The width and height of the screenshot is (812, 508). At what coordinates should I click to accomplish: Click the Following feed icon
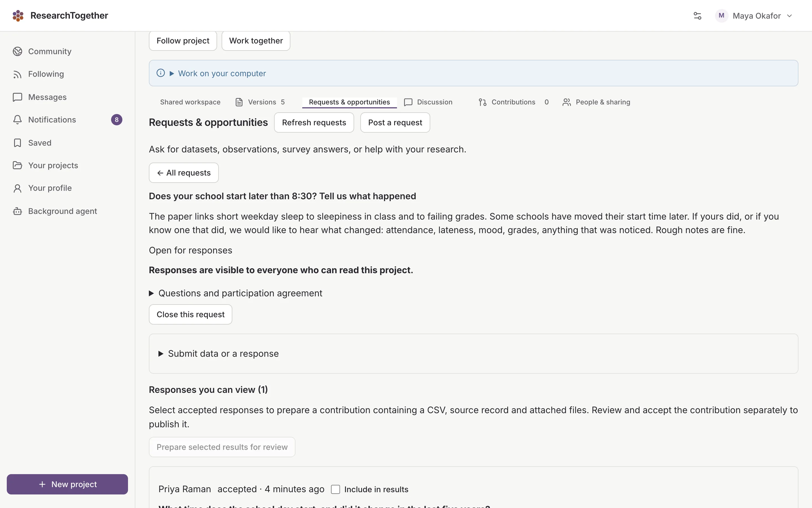coord(17,74)
